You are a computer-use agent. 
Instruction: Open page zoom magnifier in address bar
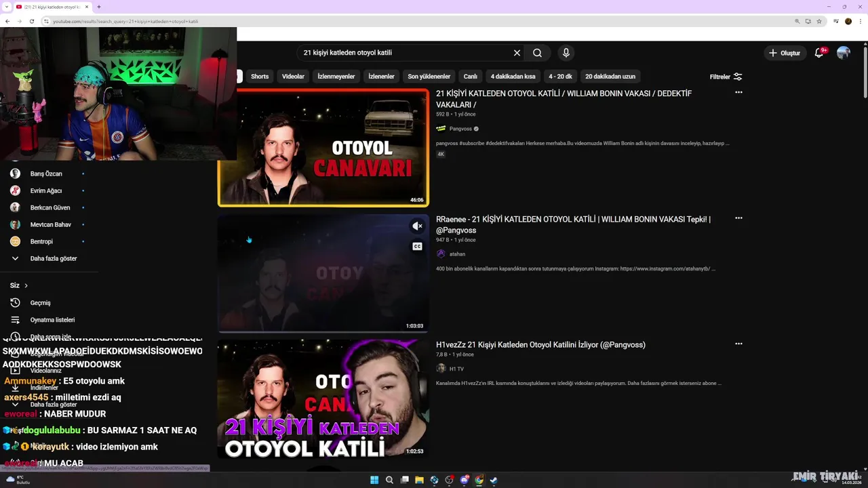[x=797, y=21]
